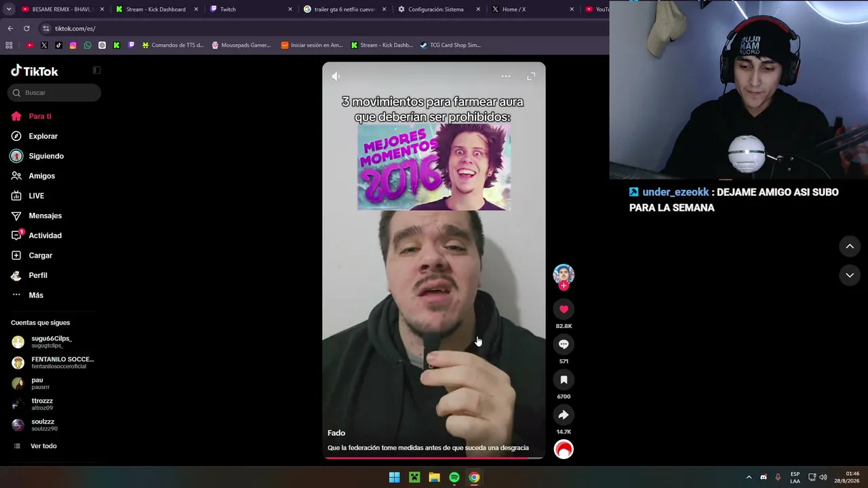Open the Mousepads Gamer bookmark
Screen dimensions: 868x488
[x=241, y=45]
